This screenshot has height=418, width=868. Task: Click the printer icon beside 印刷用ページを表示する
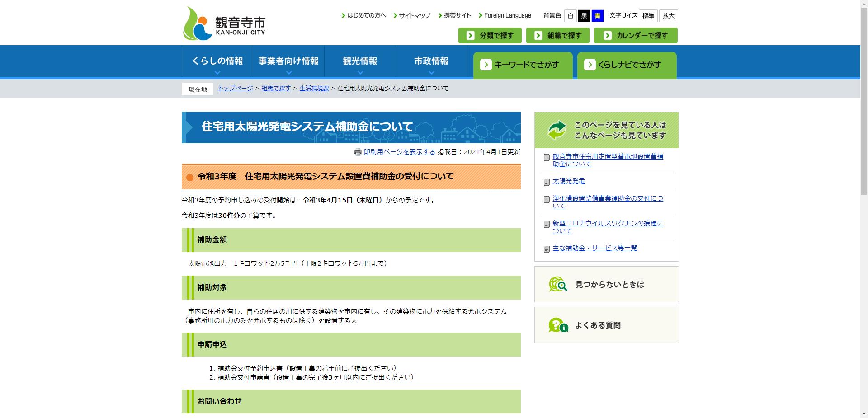(x=358, y=153)
